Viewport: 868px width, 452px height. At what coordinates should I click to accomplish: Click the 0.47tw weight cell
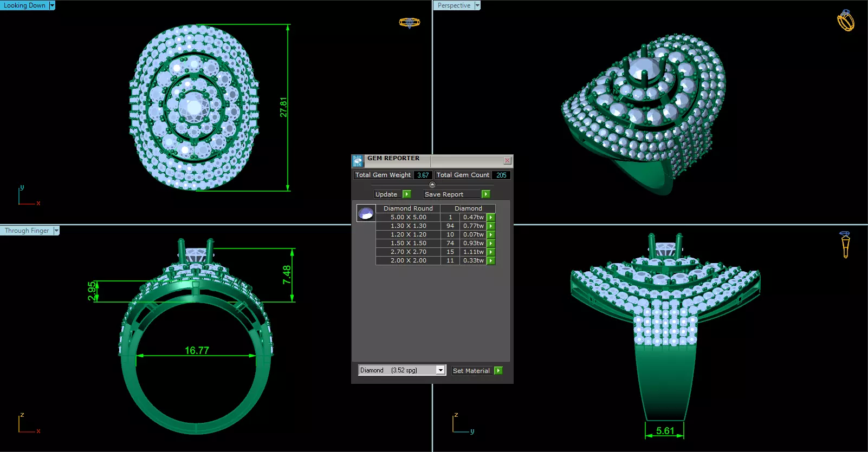pyautogui.click(x=474, y=218)
